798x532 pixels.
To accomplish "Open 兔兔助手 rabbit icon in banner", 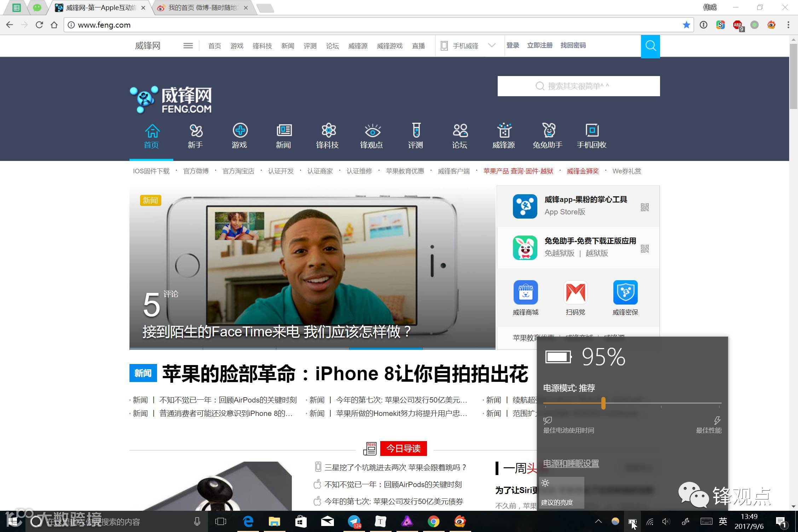I will tap(548, 131).
